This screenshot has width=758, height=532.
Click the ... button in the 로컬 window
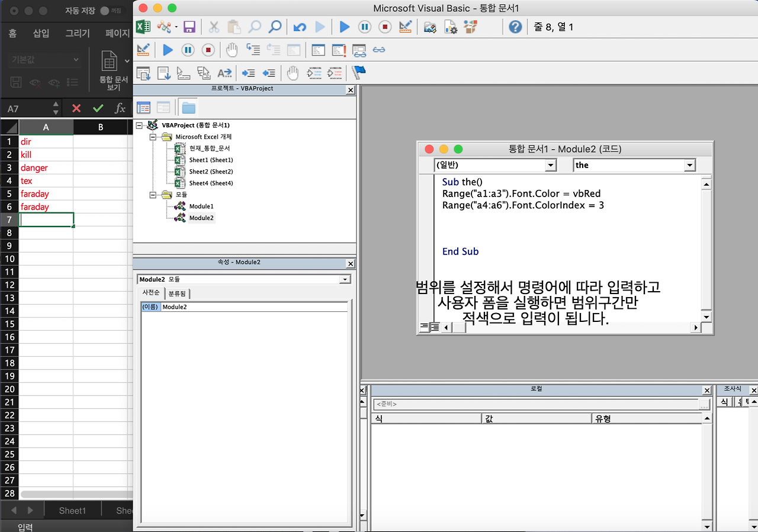704,405
